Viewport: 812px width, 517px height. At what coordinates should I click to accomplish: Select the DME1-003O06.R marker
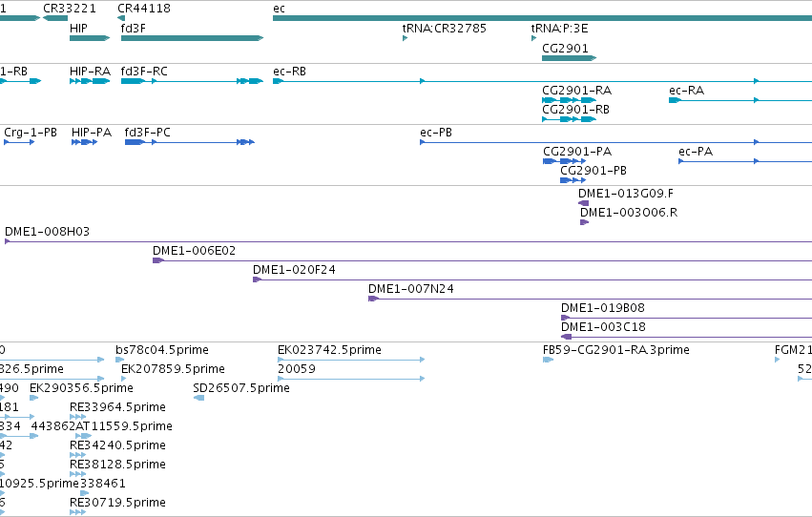tap(585, 222)
